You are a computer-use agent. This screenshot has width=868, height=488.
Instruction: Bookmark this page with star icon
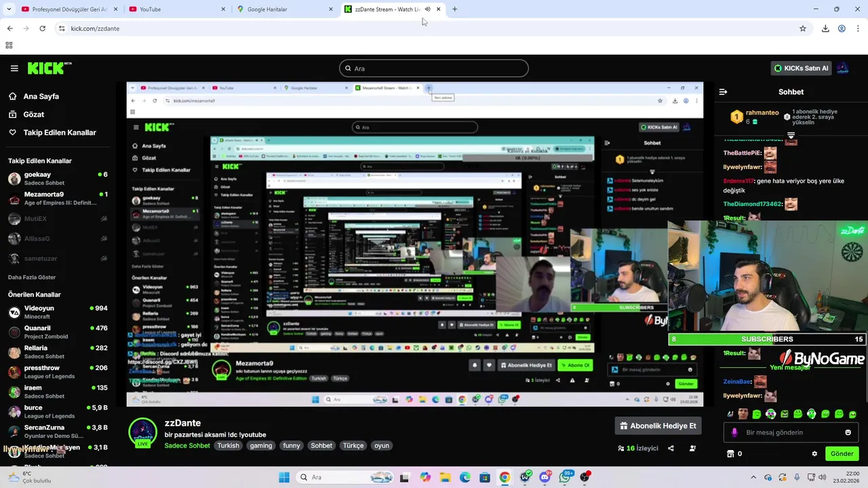(x=803, y=28)
